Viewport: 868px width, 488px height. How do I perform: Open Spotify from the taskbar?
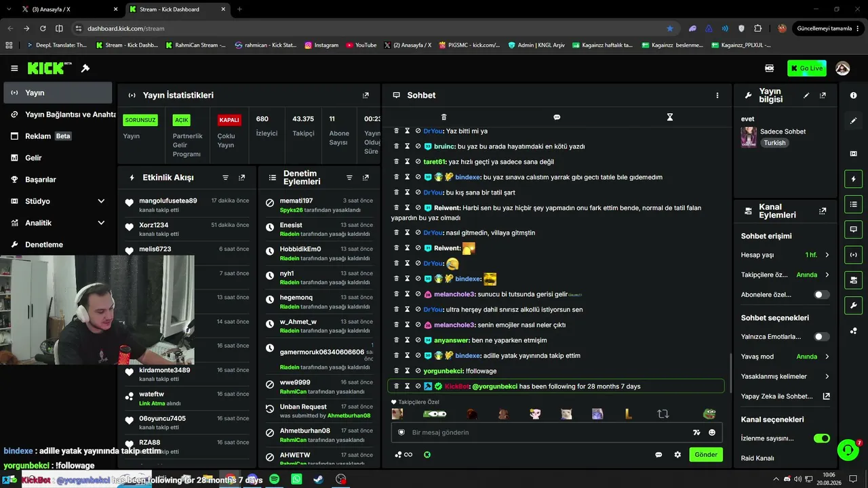tap(274, 479)
